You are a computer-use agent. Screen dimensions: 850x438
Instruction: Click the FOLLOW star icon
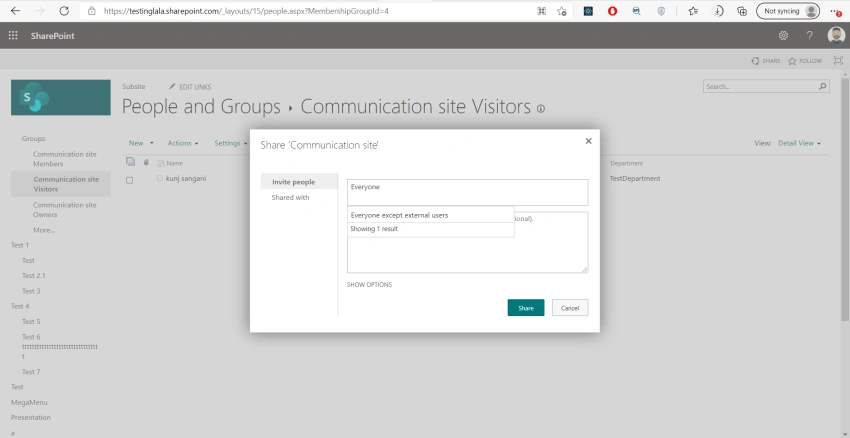point(792,61)
